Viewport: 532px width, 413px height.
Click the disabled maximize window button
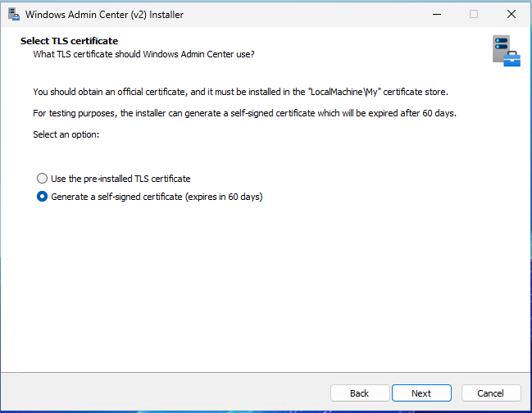(474, 14)
